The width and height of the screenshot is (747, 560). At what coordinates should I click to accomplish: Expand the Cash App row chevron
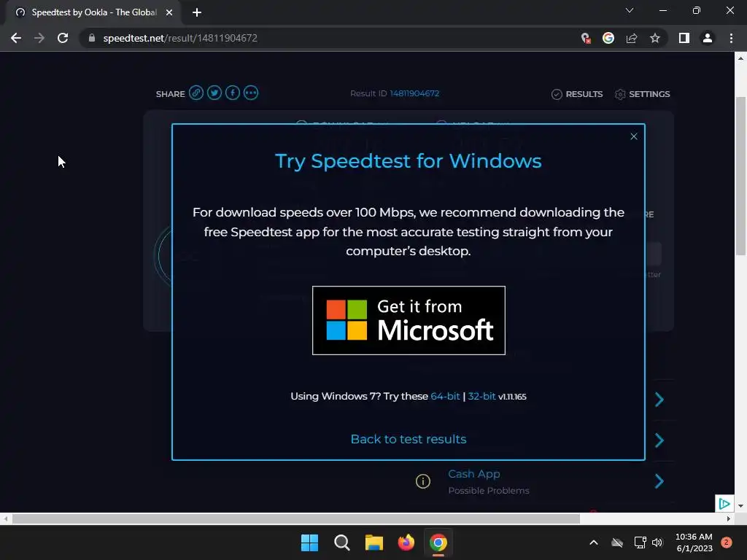click(x=659, y=481)
